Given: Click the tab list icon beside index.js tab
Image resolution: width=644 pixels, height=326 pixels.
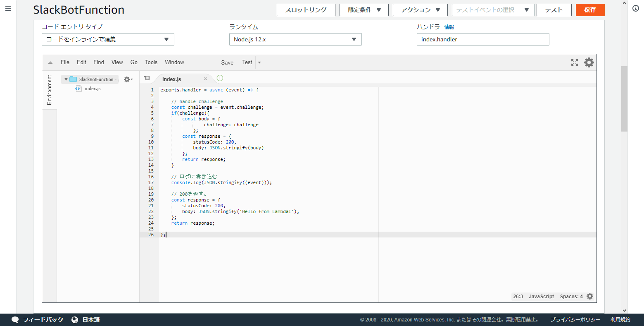Looking at the screenshot, I should pos(147,78).
